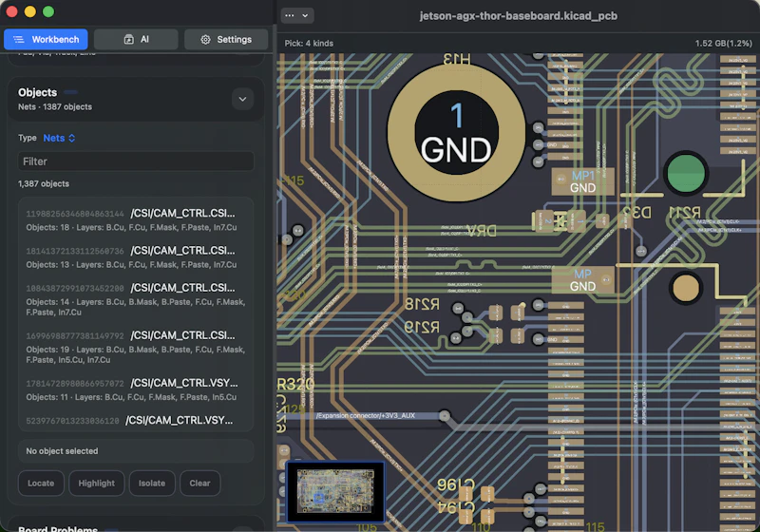Open the Type Nets dropdown
This screenshot has height=532, width=760.
pos(59,138)
